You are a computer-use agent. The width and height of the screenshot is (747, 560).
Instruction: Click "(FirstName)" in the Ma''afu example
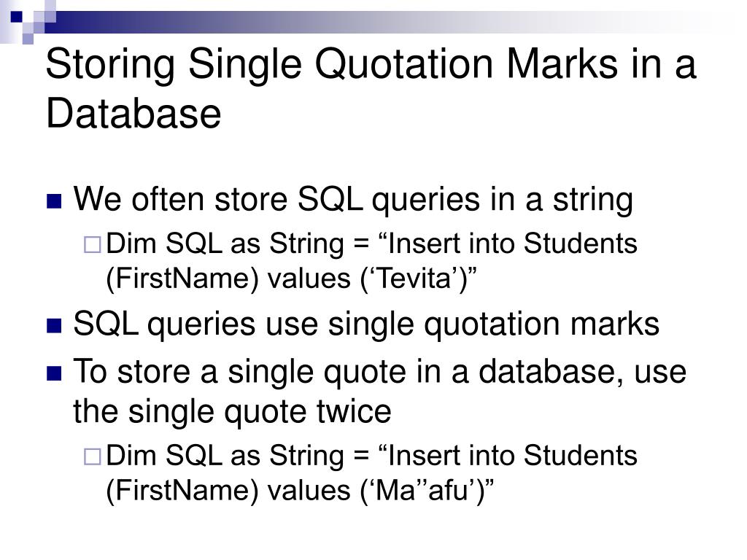click(x=182, y=492)
